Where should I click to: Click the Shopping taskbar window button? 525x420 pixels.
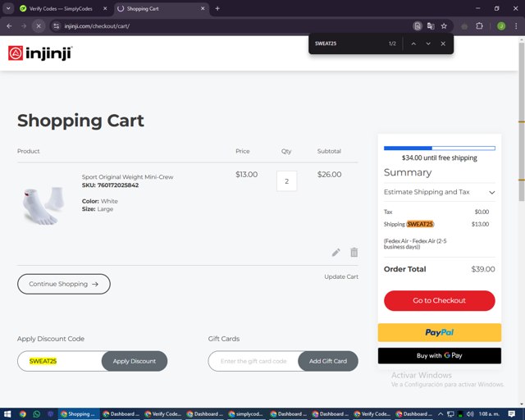[x=79, y=414]
